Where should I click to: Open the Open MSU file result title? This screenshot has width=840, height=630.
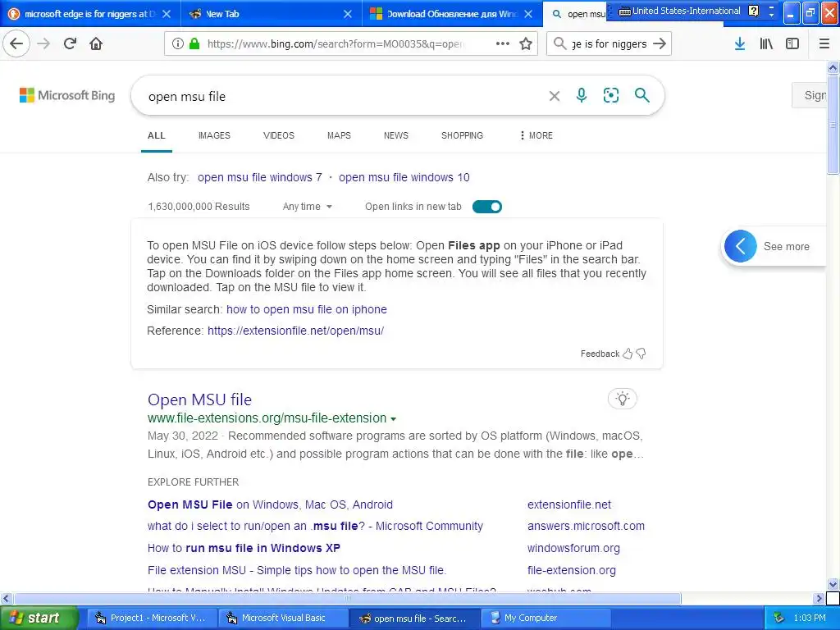200,399
